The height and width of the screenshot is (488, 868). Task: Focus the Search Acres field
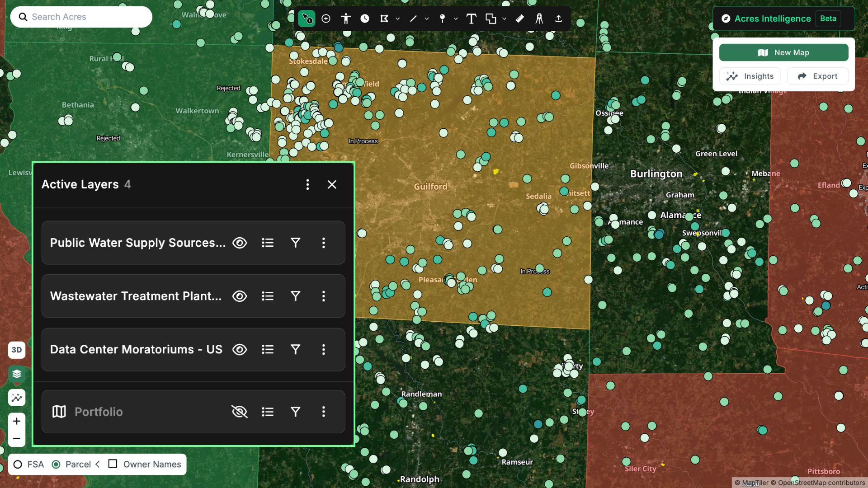(81, 17)
